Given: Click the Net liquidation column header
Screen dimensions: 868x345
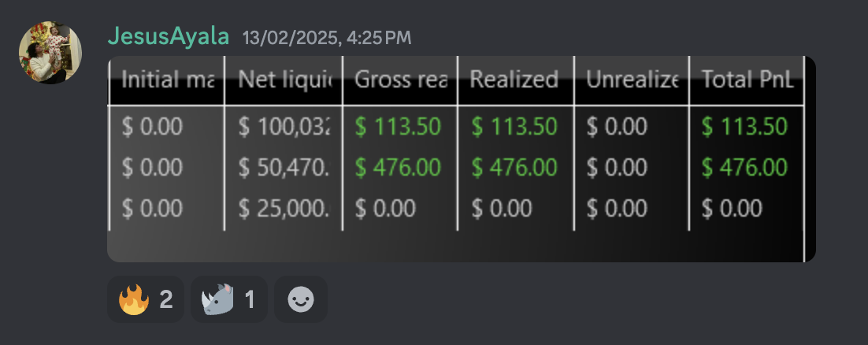Looking at the screenshot, I should 284,80.
